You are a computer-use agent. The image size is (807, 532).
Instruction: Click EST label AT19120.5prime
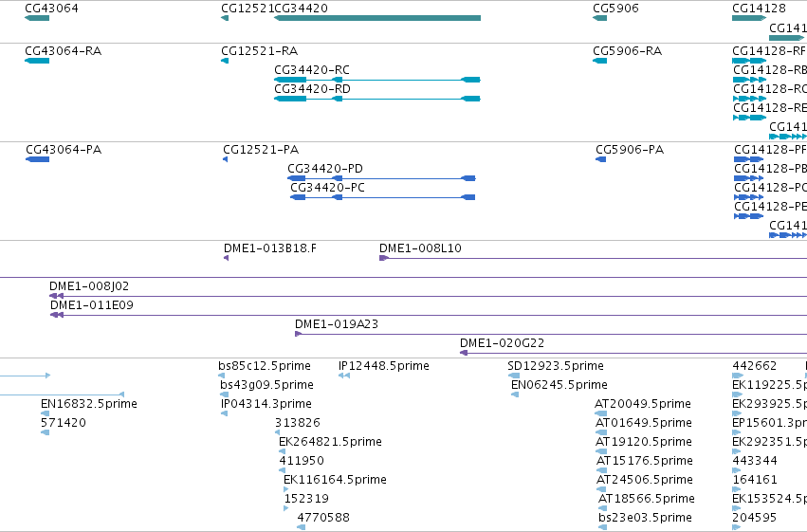coord(644,443)
